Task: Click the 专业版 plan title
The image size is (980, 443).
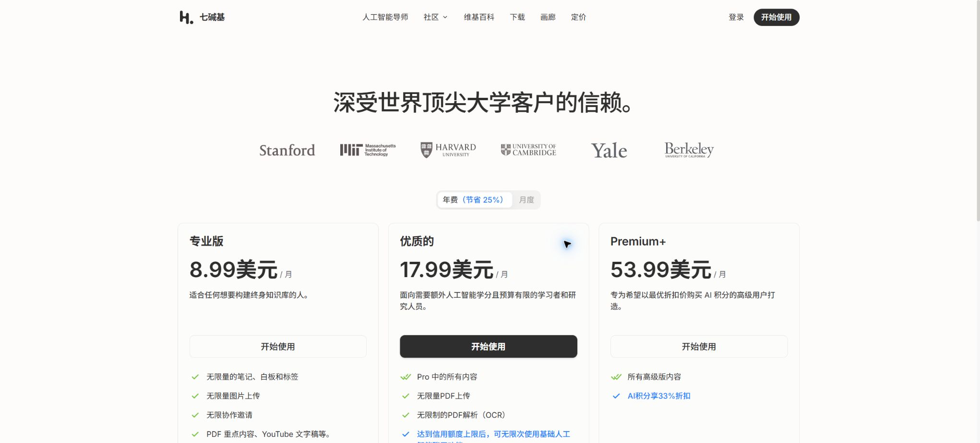Action: [x=206, y=242]
